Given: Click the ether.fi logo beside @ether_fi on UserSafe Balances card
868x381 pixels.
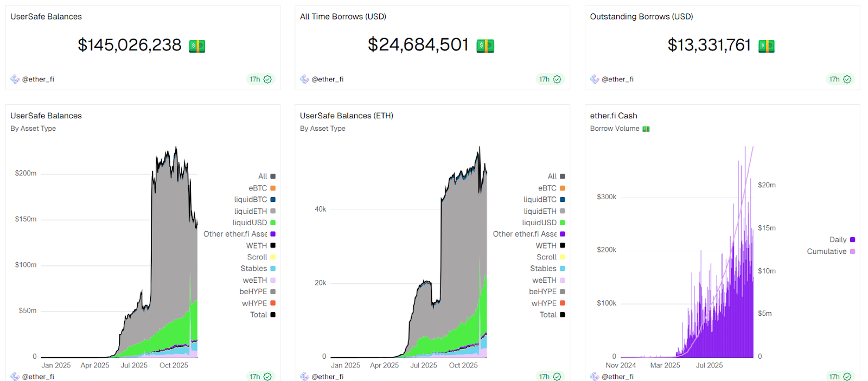Looking at the screenshot, I should (15, 79).
